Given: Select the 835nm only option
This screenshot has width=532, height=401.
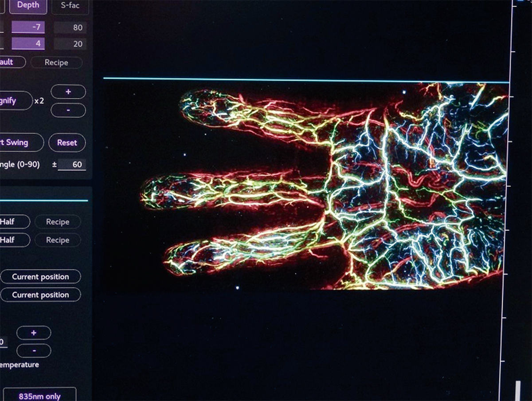Looking at the screenshot, I should click(39, 395).
